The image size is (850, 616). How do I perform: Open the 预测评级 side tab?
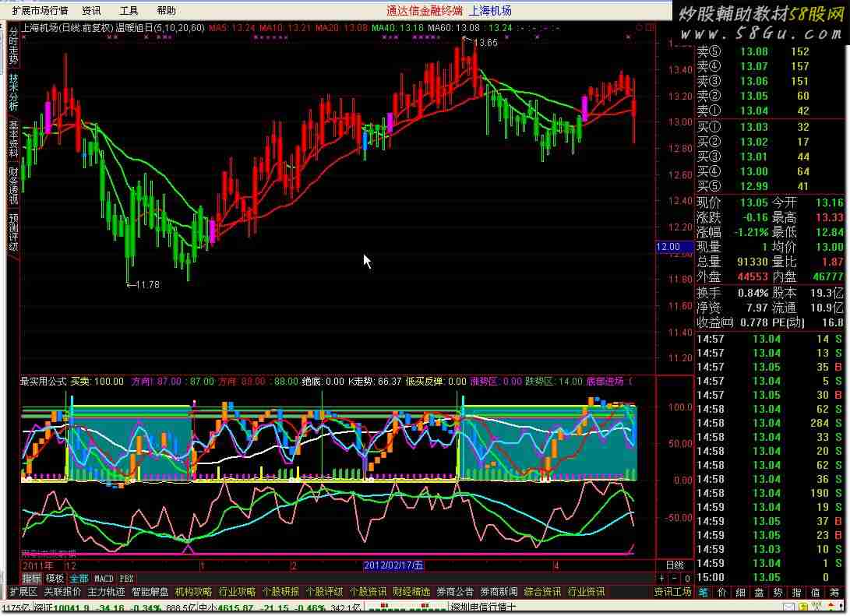13,232
